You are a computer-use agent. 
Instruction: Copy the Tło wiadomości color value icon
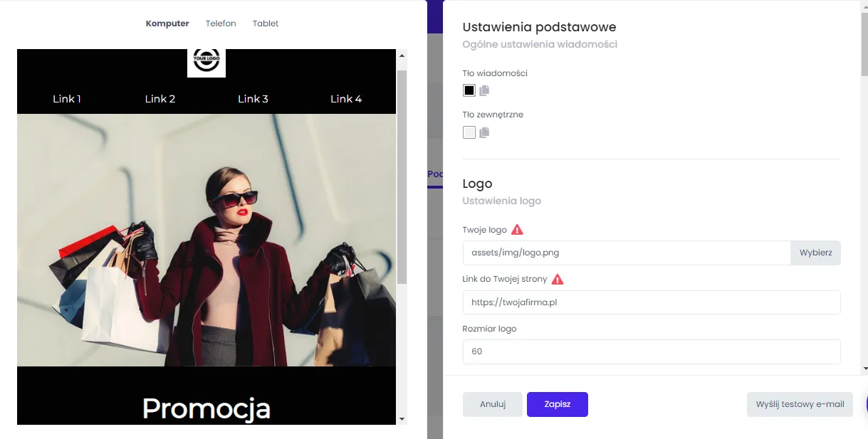pyautogui.click(x=485, y=90)
